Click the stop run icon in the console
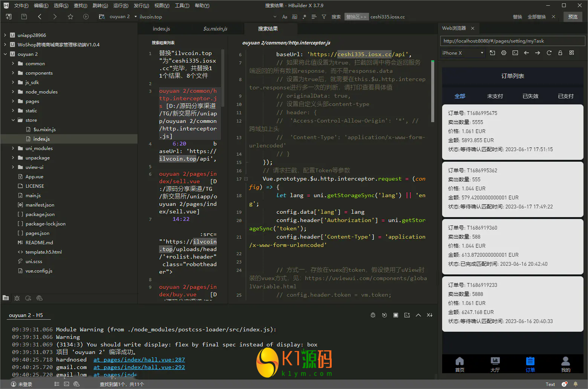Viewport: 588px width, 389px height. click(395, 315)
